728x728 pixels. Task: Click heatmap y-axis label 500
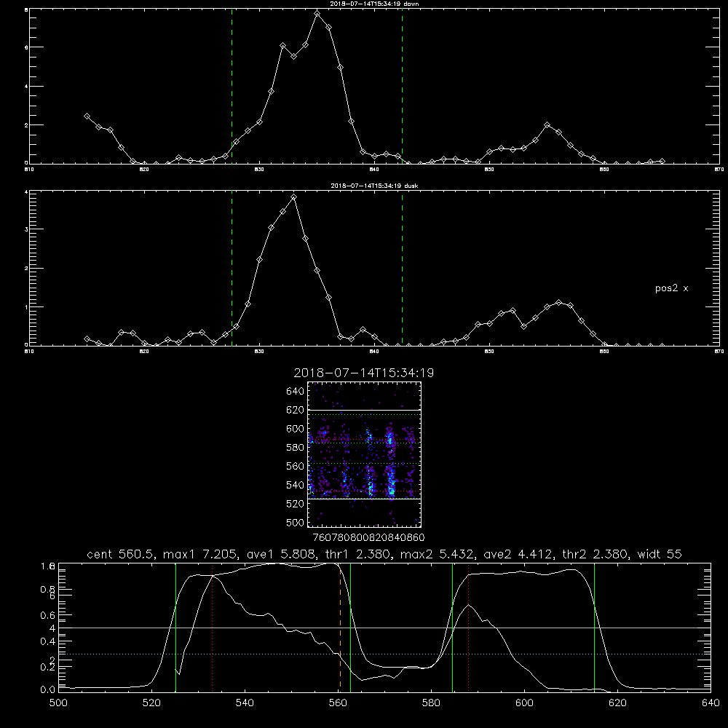(296, 522)
